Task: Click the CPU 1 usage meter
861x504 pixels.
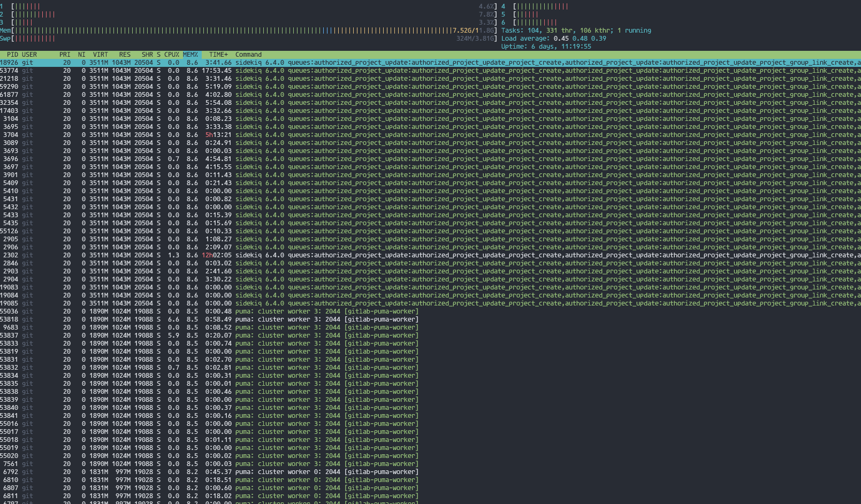Action: click(x=248, y=6)
